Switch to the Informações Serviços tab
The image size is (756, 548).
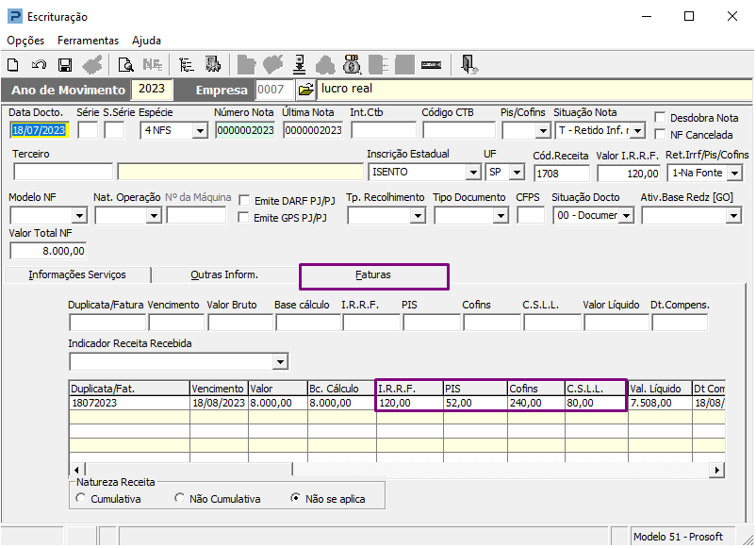click(x=77, y=275)
